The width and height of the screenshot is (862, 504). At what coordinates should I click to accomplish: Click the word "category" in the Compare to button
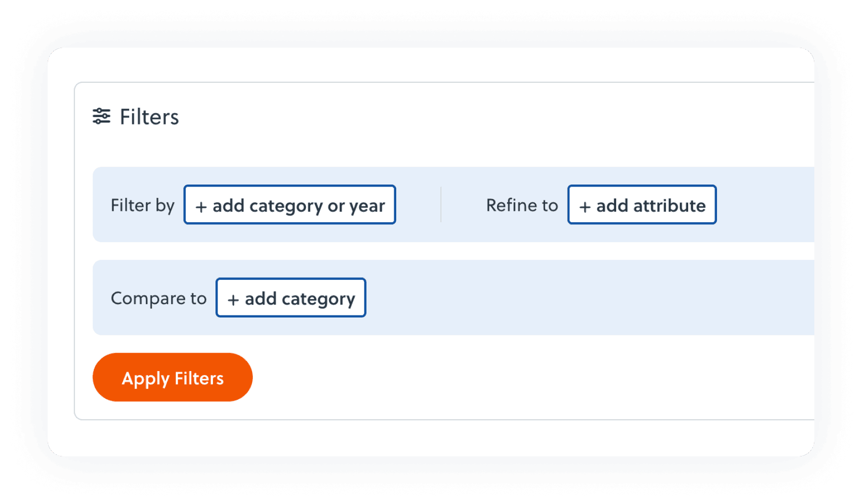(x=318, y=299)
